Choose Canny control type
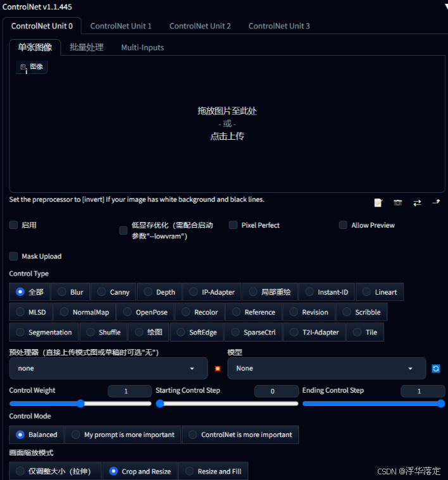448x480 pixels. 113,292
